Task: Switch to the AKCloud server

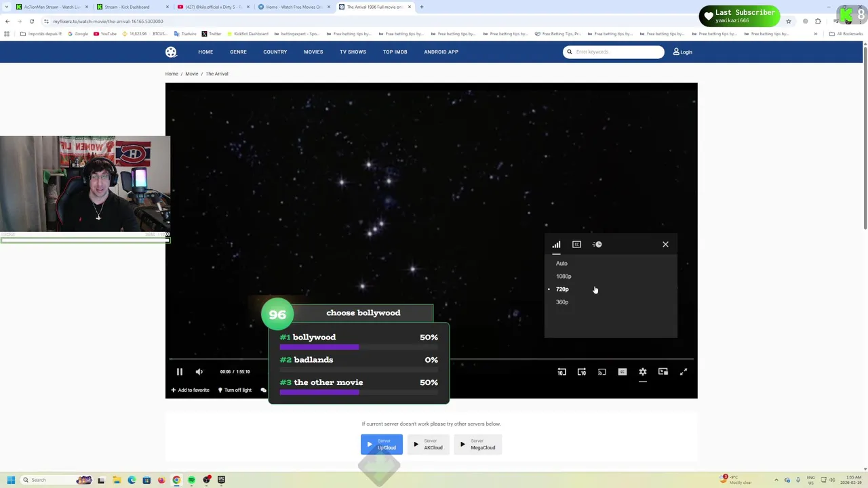Action: [429, 445]
